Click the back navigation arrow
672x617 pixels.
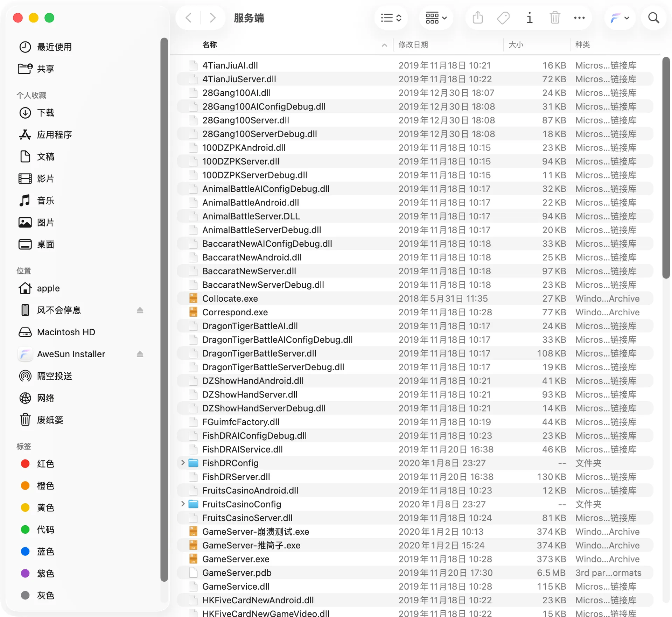click(x=189, y=18)
